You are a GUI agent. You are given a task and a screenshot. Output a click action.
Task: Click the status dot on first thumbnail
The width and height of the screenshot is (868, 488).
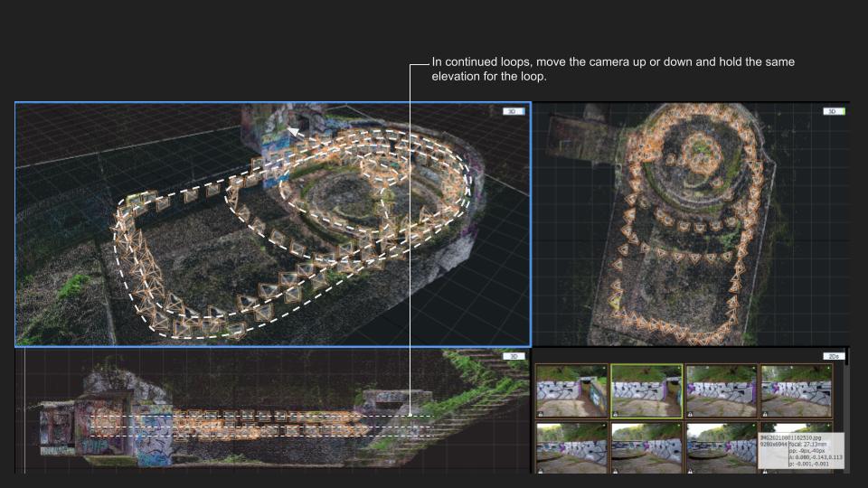pos(603,370)
